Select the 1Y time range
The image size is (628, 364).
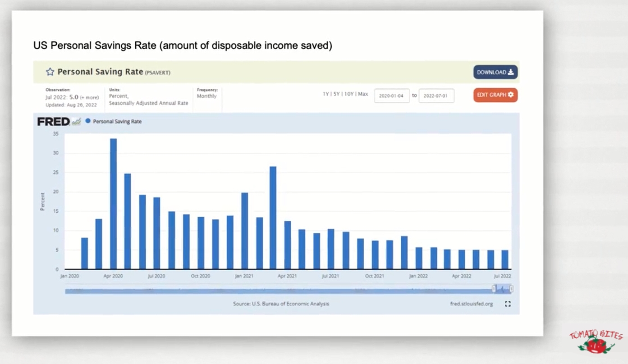[x=326, y=94]
